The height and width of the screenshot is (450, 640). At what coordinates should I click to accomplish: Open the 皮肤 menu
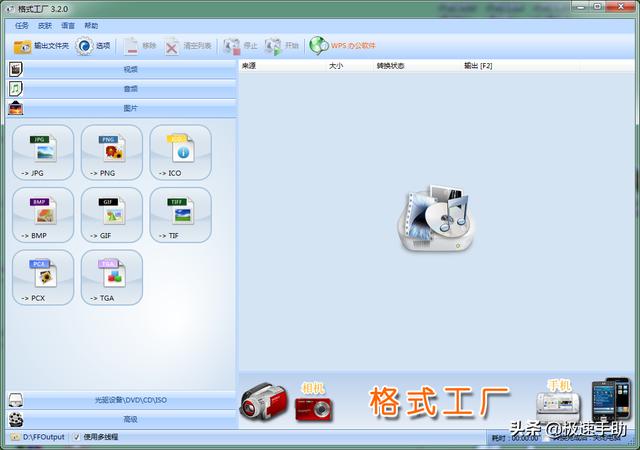point(44,25)
